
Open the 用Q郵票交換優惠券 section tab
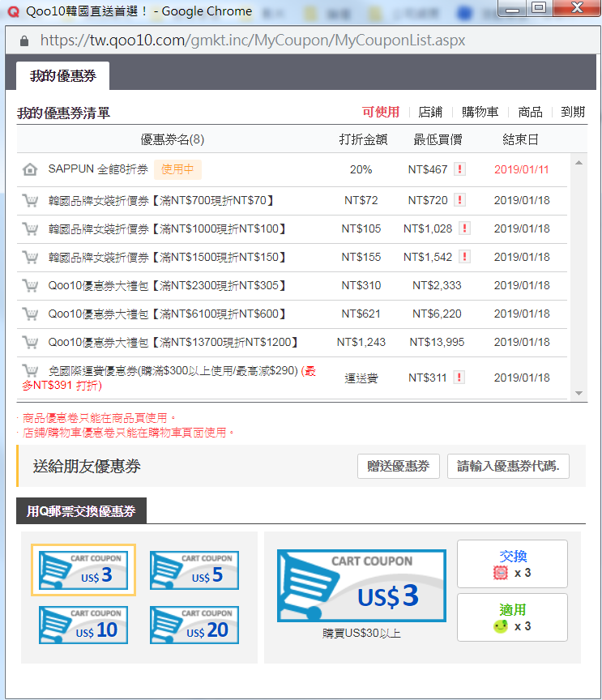tap(81, 511)
